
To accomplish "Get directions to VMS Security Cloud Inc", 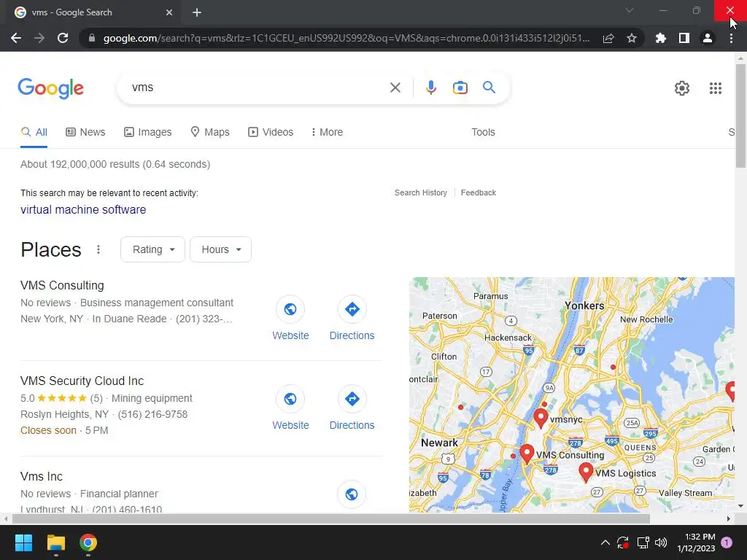I will pos(352,399).
